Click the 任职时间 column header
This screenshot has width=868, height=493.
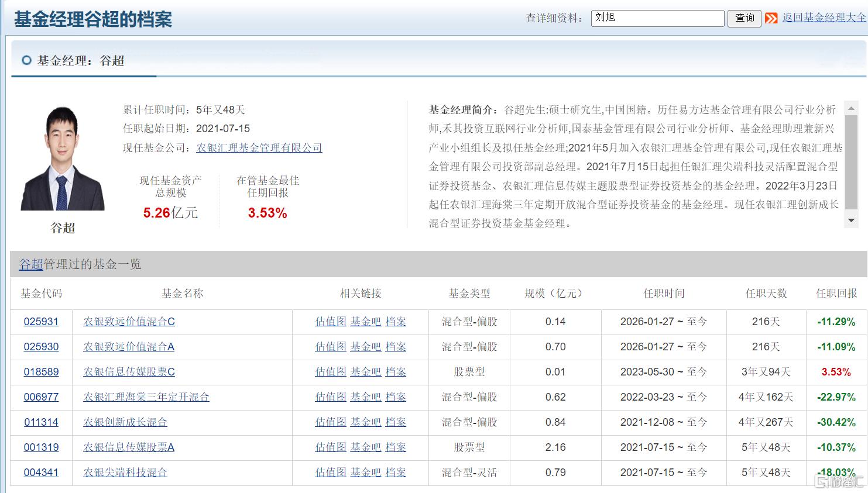click(x=664, y=294)
